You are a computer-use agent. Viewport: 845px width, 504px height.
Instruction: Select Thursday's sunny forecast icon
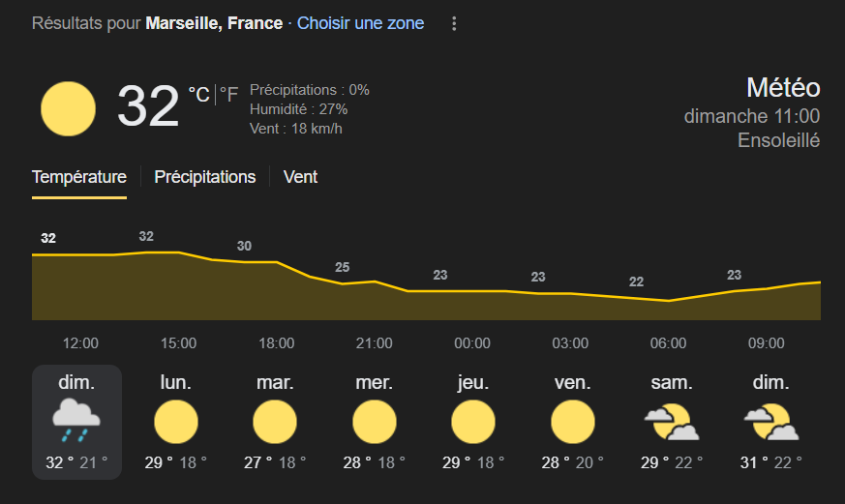point(473,422)
